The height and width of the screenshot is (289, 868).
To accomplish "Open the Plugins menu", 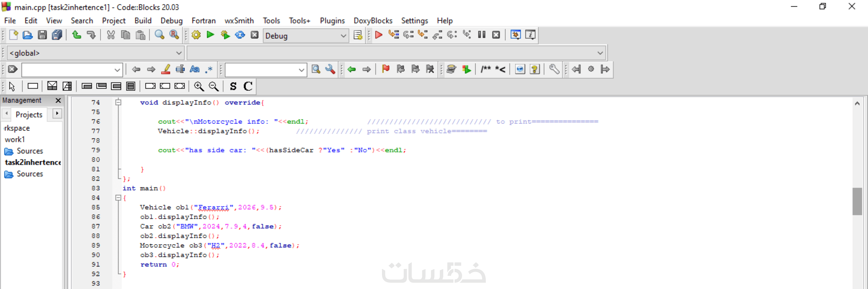I will coord(332,21).
